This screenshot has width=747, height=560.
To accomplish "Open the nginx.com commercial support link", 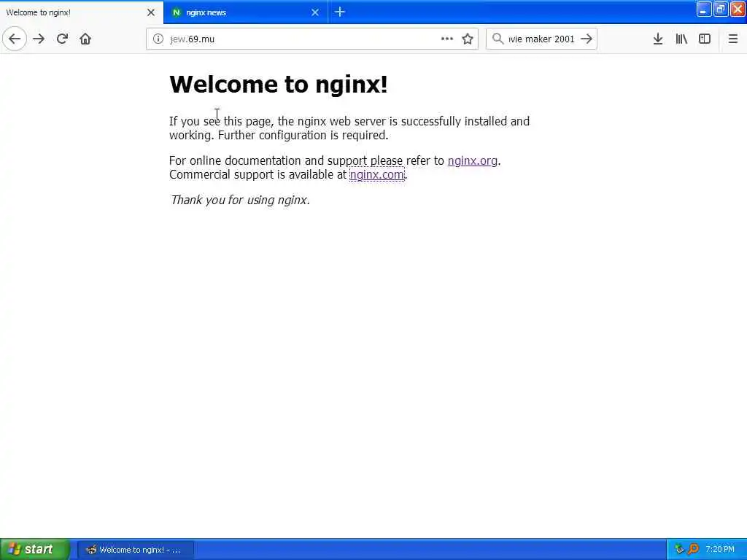I will pyautogui.click(x=376, y=174).
